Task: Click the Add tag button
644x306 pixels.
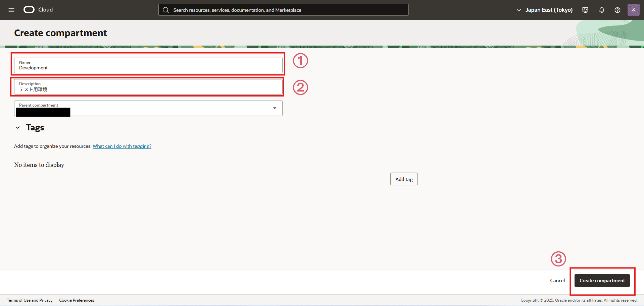Action: tap(404, 179)
